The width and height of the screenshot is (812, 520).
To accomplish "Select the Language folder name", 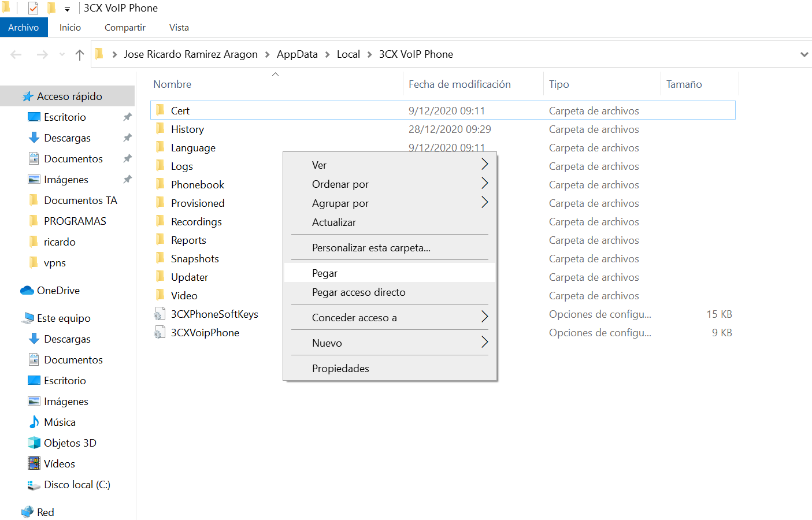I will click(x=193, y=148).
